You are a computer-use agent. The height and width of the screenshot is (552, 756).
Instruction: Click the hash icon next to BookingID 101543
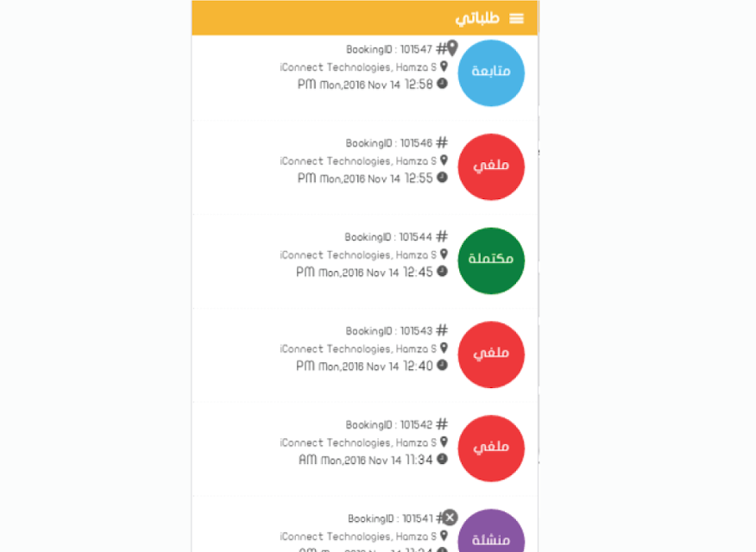click(442, 330)
